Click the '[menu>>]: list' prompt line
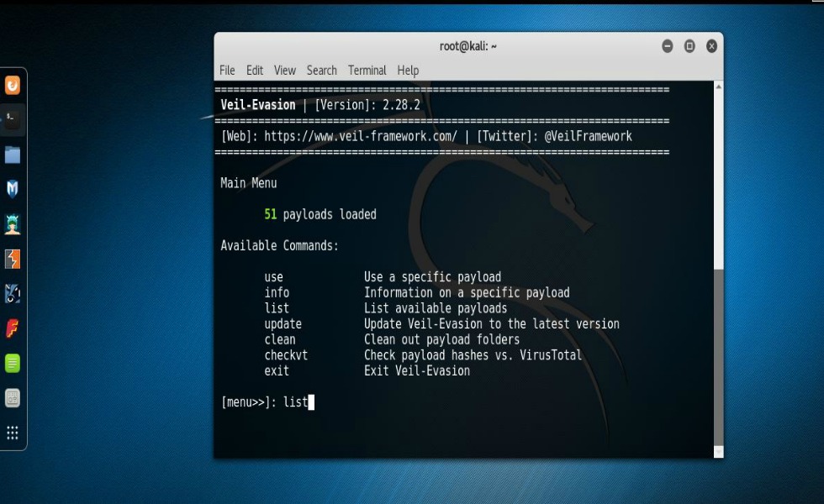 [267, 402]
